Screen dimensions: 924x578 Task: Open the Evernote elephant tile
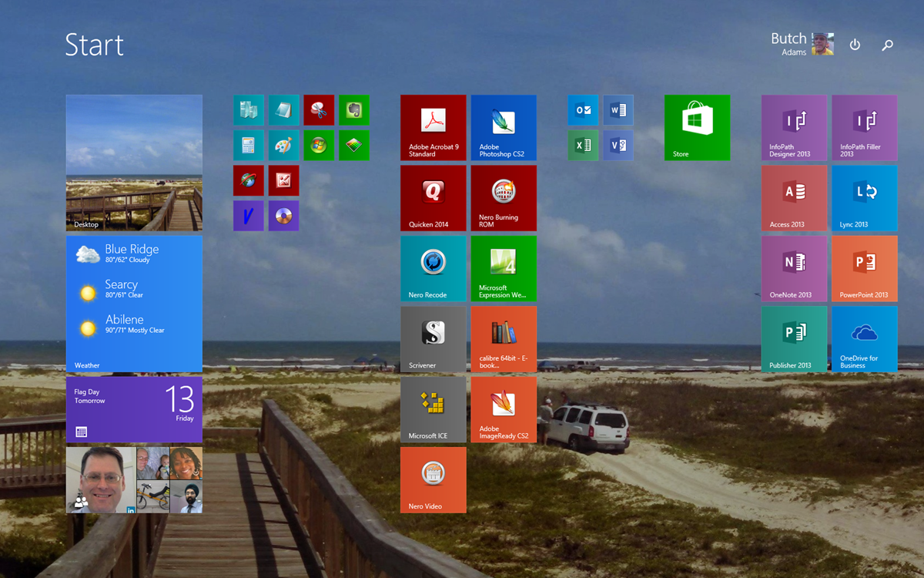pos(354,110)
